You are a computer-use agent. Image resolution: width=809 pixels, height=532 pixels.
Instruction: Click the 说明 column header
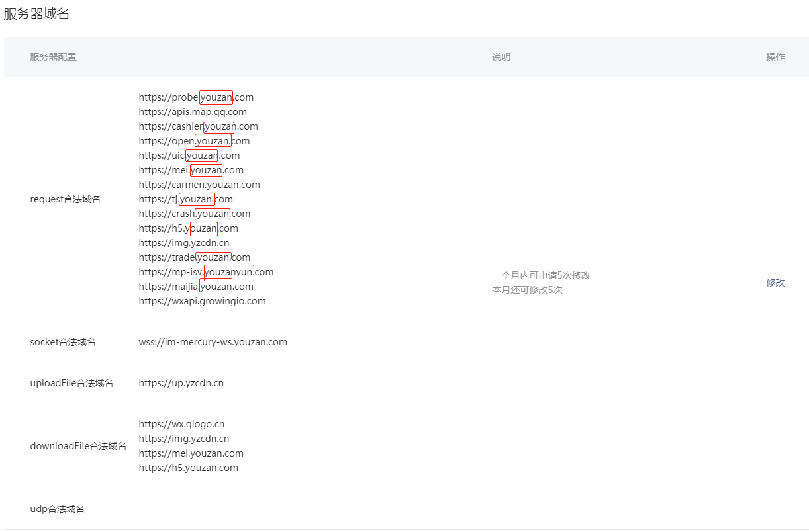501,57
